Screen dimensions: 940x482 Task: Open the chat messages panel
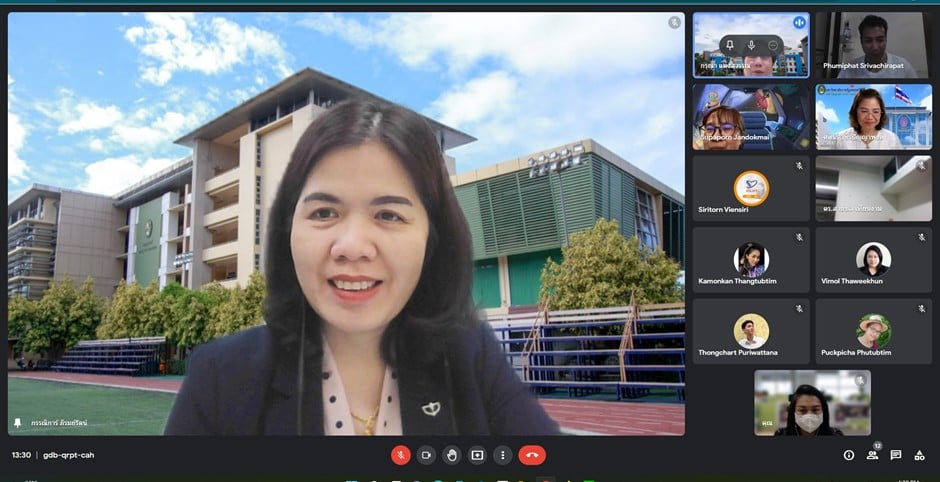point(896,455)
